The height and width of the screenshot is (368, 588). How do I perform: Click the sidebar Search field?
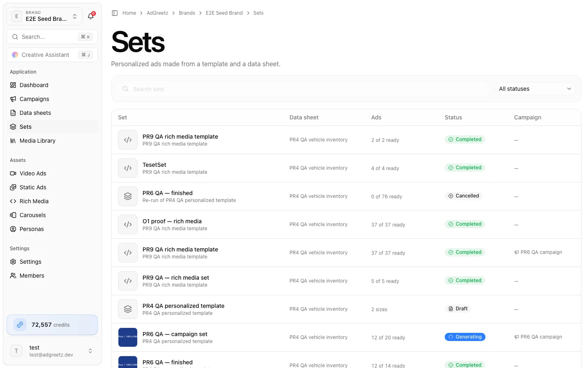52,37
